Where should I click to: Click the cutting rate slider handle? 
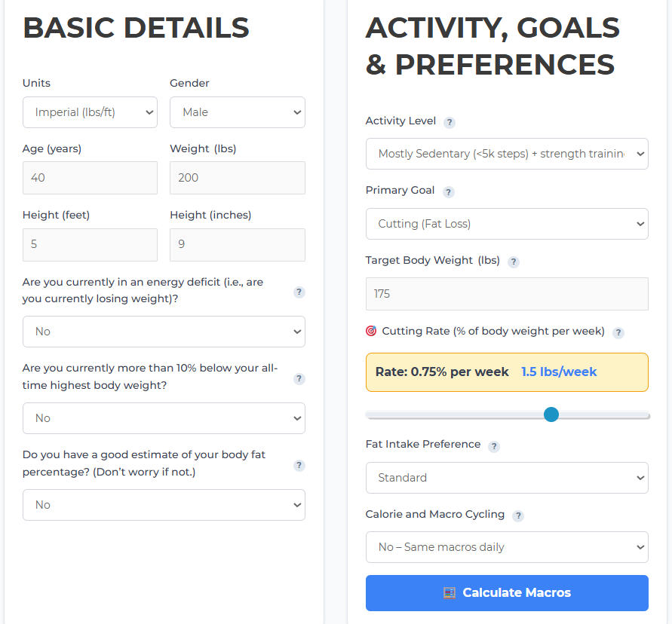551,414
